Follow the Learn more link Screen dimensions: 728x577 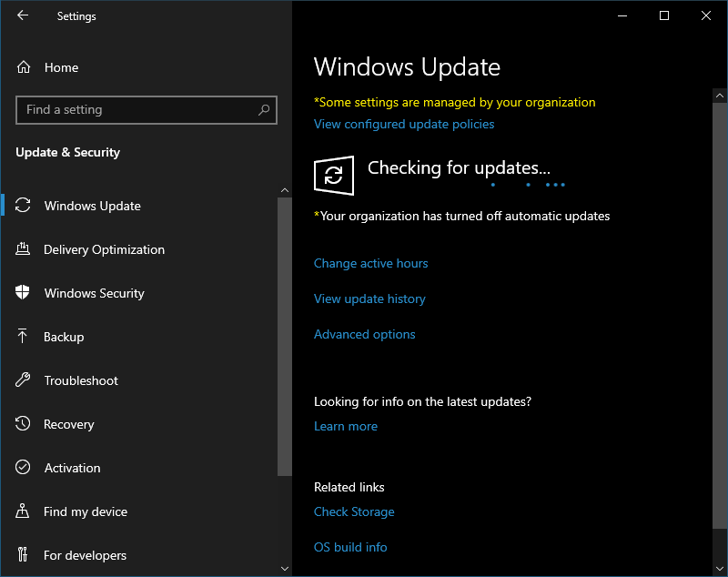[x=346, y=426]
